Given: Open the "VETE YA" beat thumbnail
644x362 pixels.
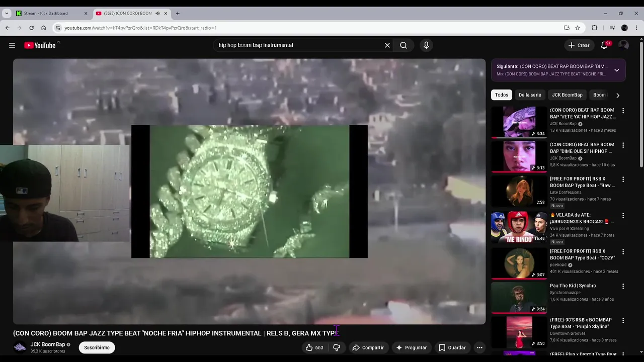Looking at the screenshot, I should pyautogui.click(x=519, y=122).
